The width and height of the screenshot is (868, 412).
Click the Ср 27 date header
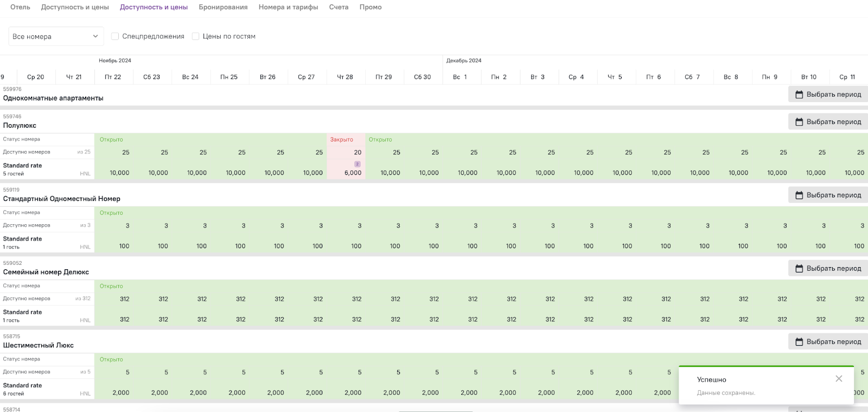point(306,77)
